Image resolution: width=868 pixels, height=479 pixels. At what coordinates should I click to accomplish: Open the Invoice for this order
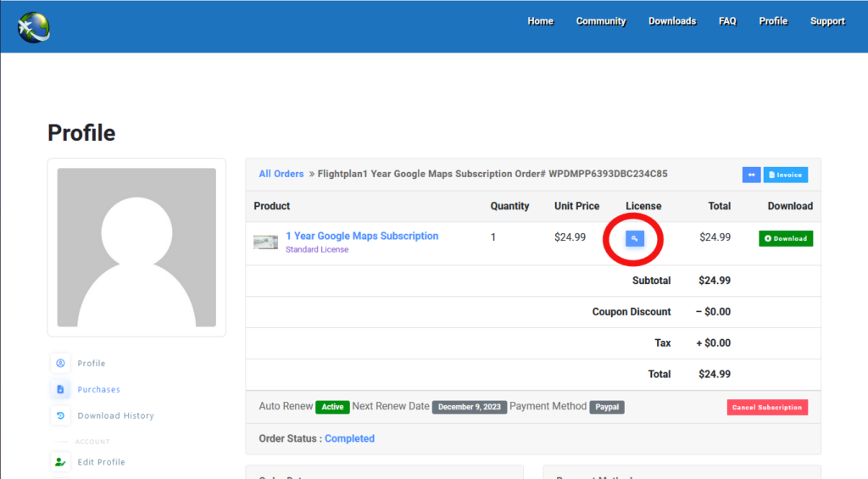[x=785, y=175]
